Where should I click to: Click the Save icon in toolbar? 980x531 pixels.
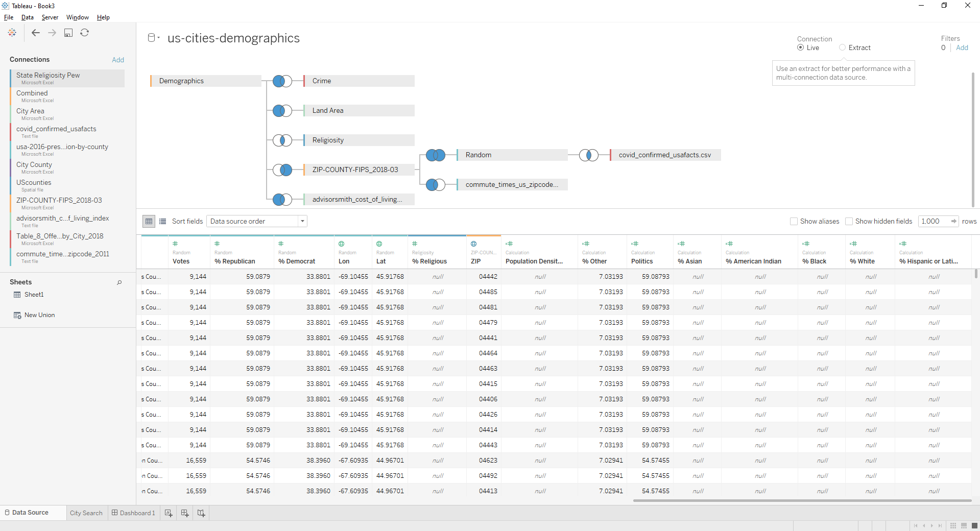pyautogui.click(x=68, y=33)
